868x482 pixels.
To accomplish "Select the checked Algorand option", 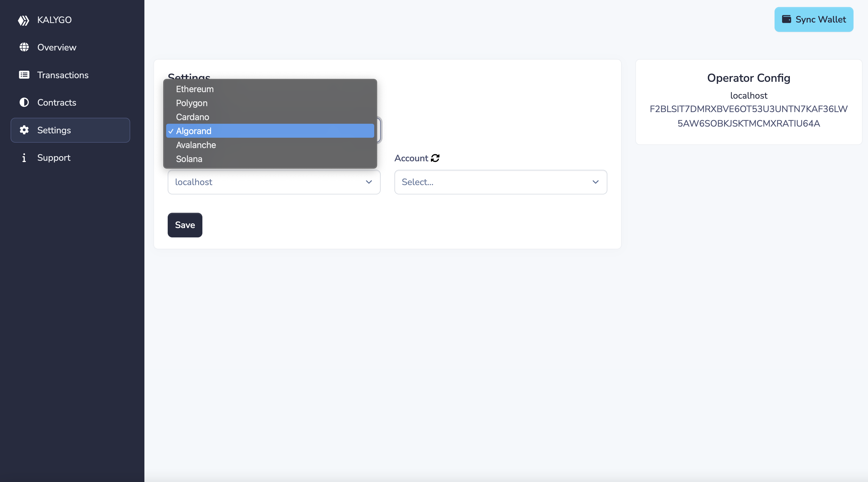I will click(x=193, y=131).
